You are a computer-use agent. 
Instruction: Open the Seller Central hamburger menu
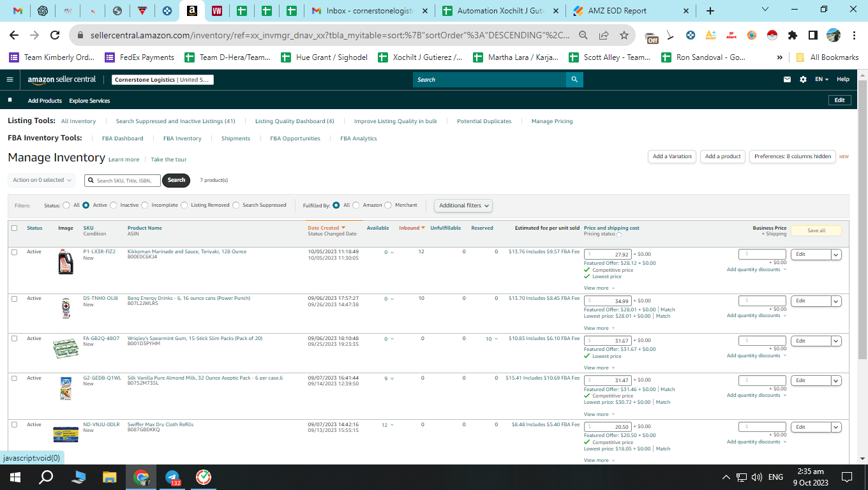(10, 80)
